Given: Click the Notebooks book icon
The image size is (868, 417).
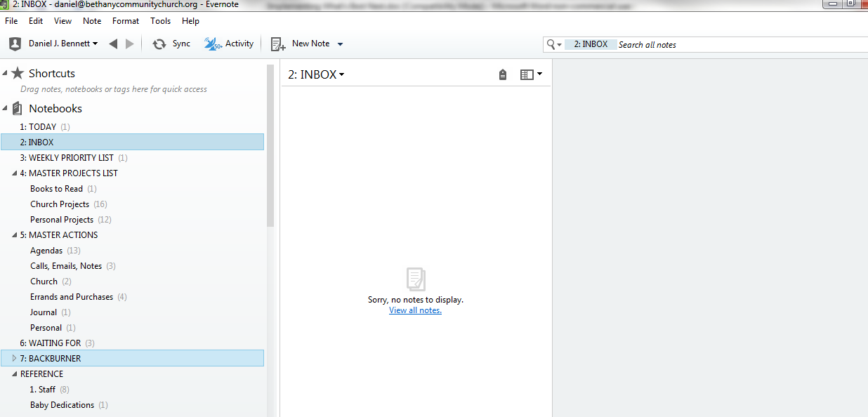Looking at the screenshot, I should (18, 108).
